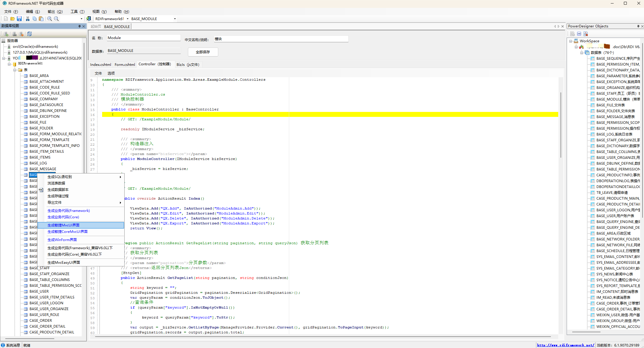This screenshot has width=644, height=348.
Task: Click the Cut scissors toolbar icon
Action: [28, 19]
